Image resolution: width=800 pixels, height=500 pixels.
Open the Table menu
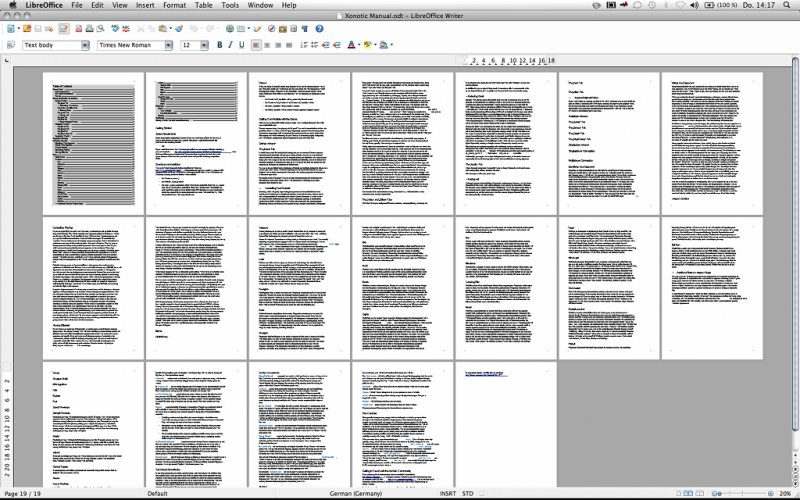pyautogui.click(x=203, y=5)
